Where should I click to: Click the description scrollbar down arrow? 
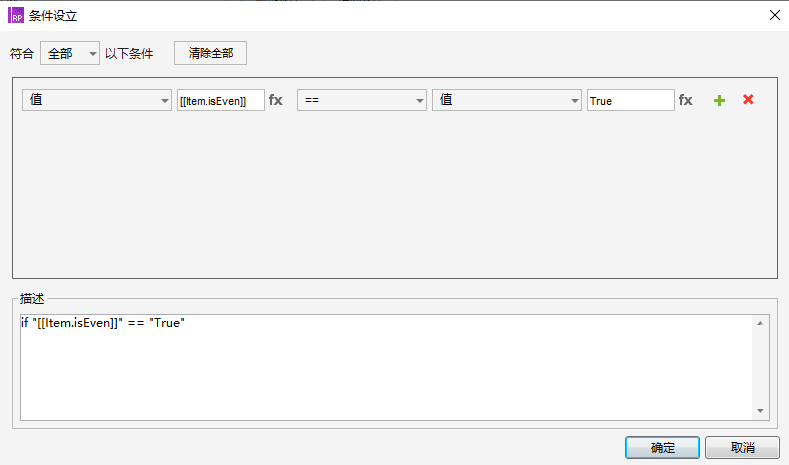(x=760, y=411)
